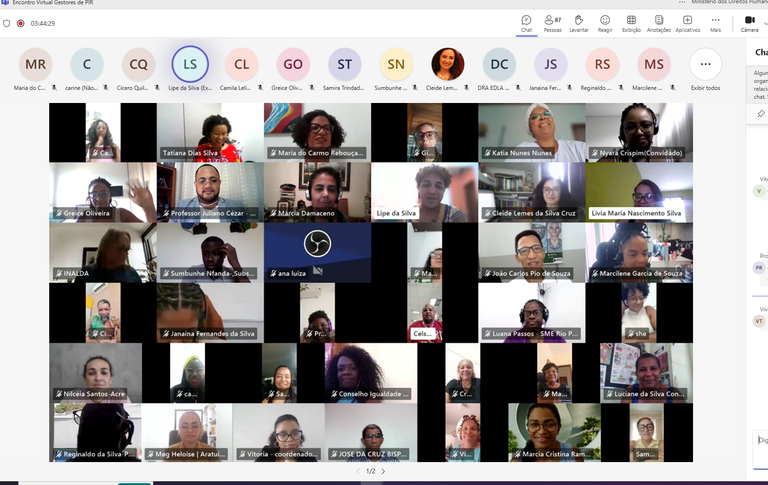Screen dimensions: 768x485
Task: Click the shield security icon
Action: [x=6, y=23]
